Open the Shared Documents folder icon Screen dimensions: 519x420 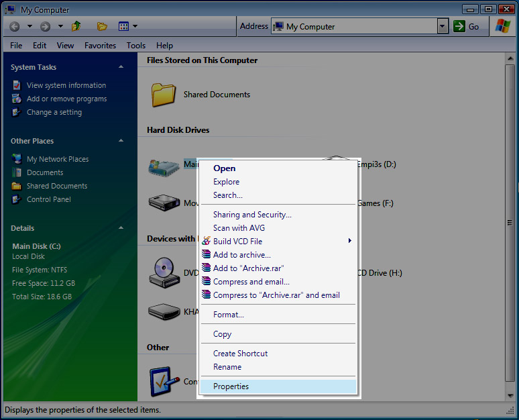[x=163, y=95]
